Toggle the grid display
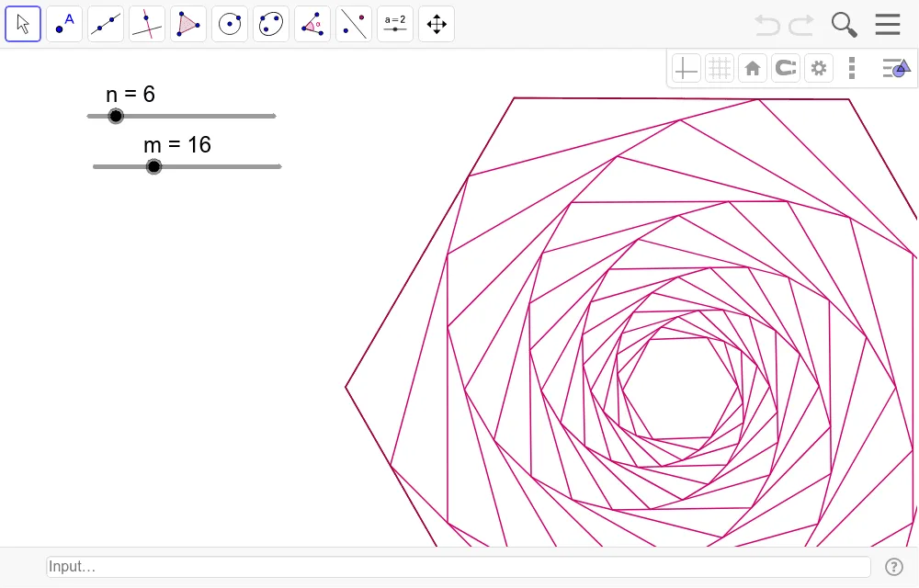Viewport: 919px width, 588px height. [x=720, y=69]
